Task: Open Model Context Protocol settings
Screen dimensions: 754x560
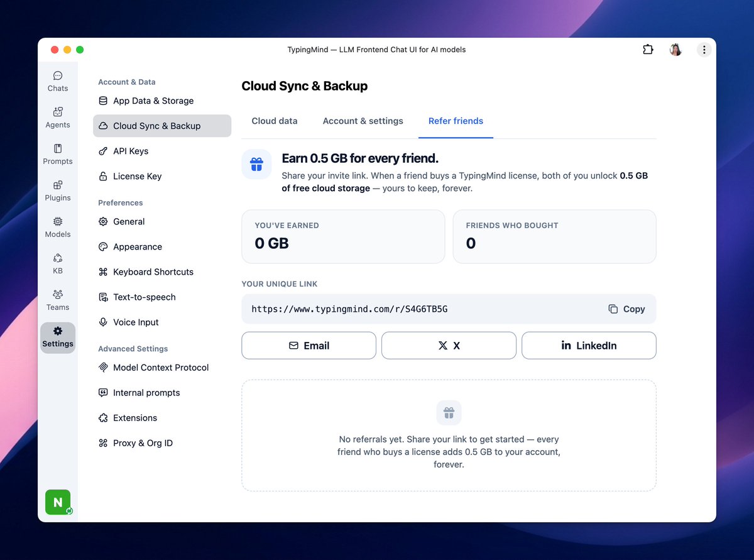Action: 162,367
